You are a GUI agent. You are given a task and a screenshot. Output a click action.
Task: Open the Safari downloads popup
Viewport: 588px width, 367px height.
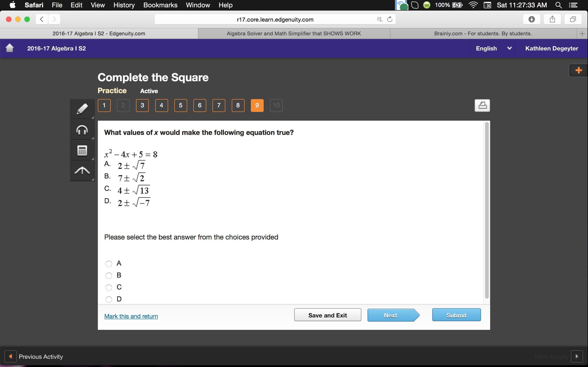point(531,19)
